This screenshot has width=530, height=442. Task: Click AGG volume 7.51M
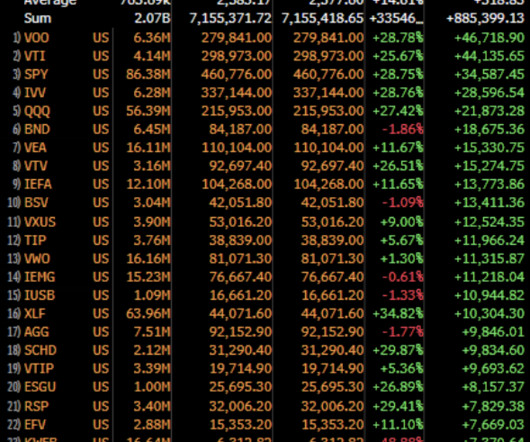click(x=152, y=332)
